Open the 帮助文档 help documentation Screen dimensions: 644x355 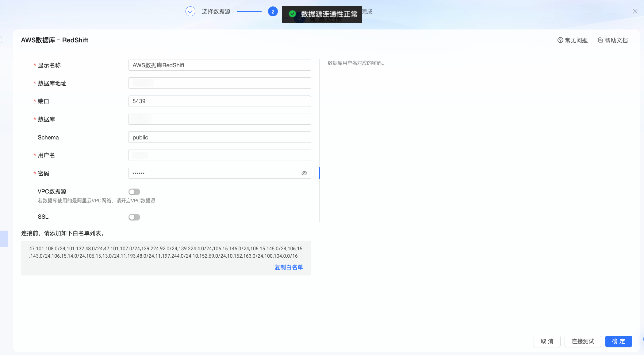click(613, 40)
